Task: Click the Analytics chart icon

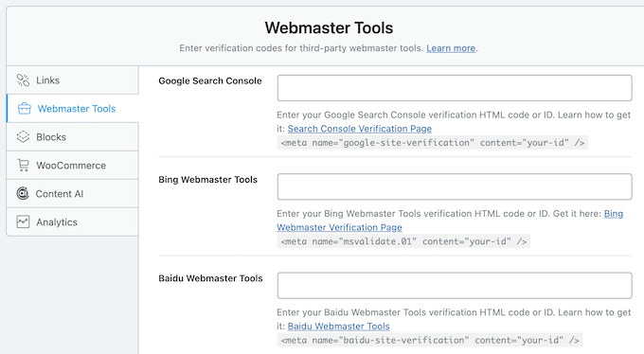Action: coord(23,221)
